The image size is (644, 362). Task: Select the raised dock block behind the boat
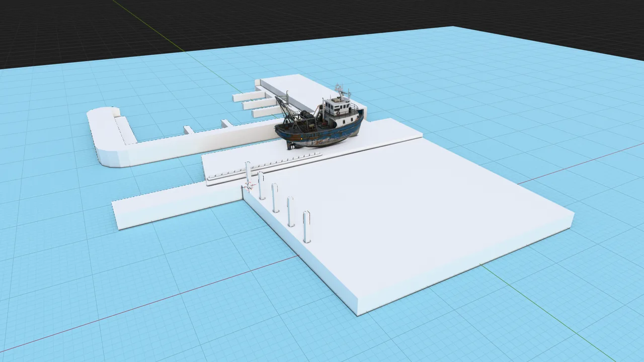click(311, 97)
